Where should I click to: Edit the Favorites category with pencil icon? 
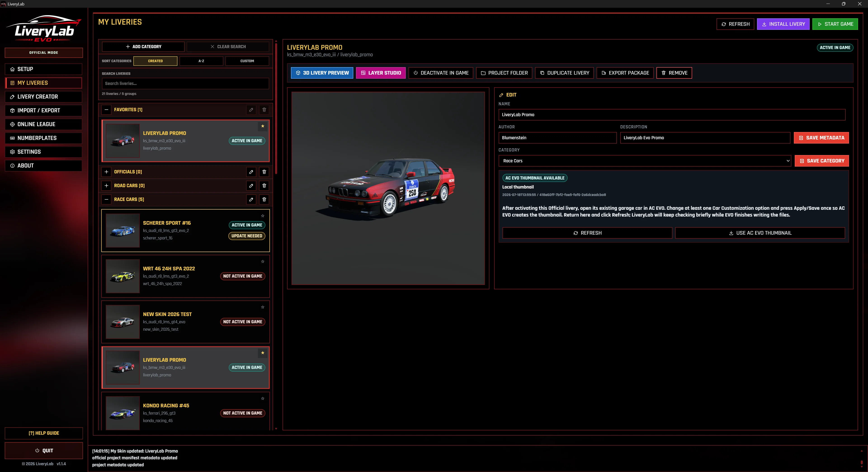251,109
